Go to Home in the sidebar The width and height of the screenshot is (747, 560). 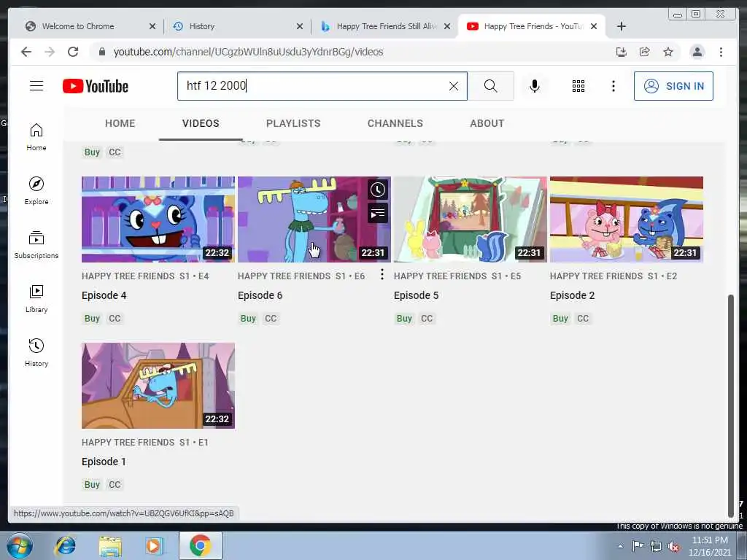36,137
